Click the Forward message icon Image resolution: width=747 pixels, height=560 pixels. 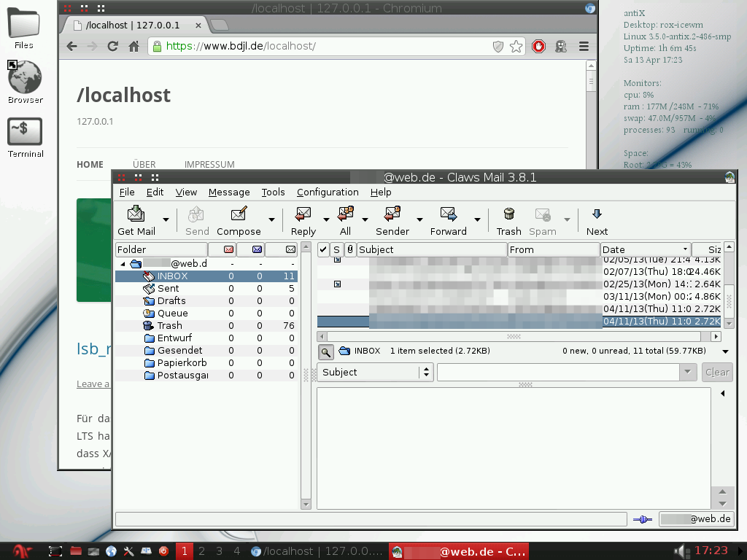[448, 214]
